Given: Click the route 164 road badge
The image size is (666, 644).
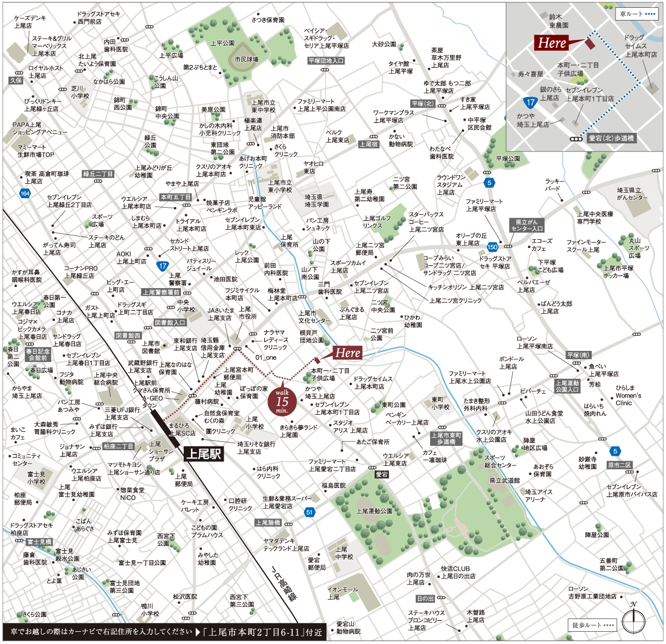Looking at the screenshot, I should [x=24, y=194].
